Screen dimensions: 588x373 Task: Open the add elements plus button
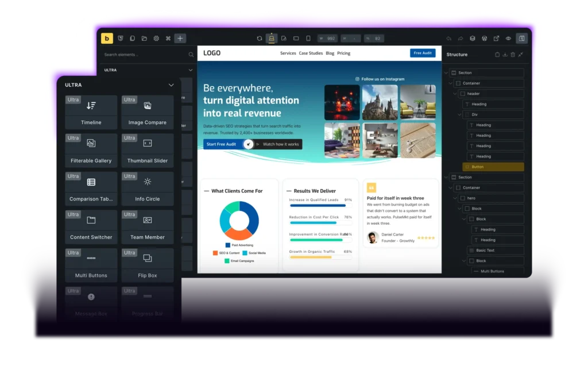[180, 39]
